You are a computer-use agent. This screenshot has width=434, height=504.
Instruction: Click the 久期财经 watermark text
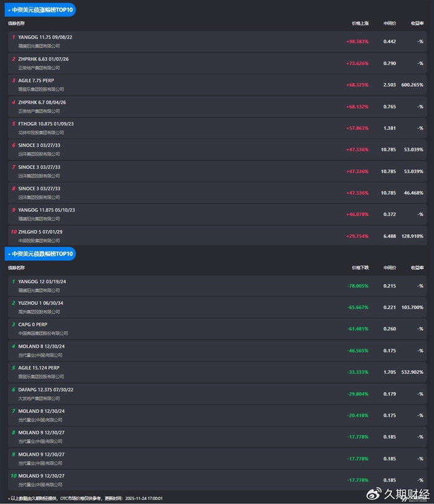(x=407, y=494)
